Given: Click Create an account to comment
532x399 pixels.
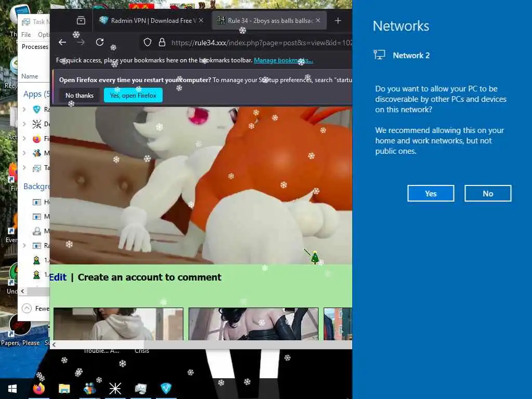Looking at the screenshot, I should pos(149,277).
